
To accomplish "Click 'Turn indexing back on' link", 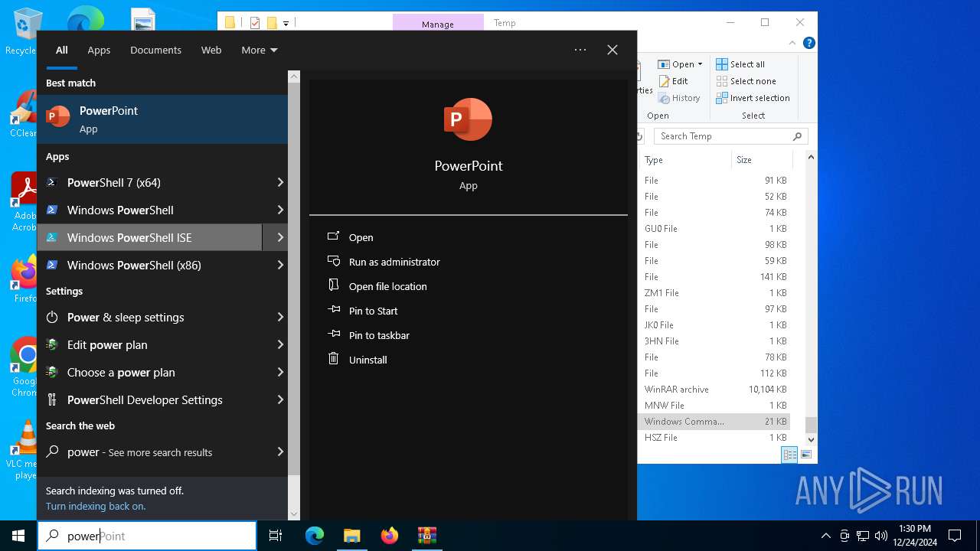I will (x=96, y=506).
